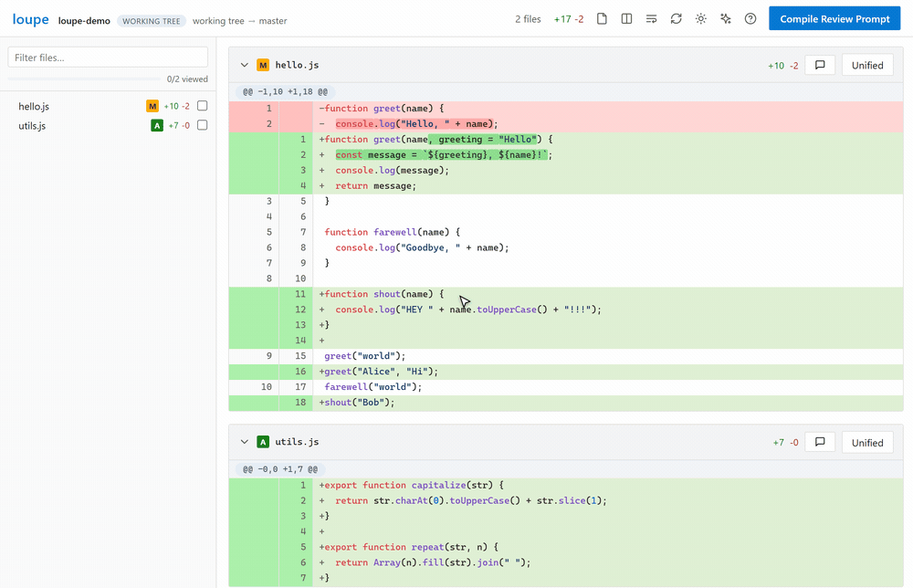Click the hello.js filename in diff header
This screenshot has height=588, width=913.
[x=297, y=65]
